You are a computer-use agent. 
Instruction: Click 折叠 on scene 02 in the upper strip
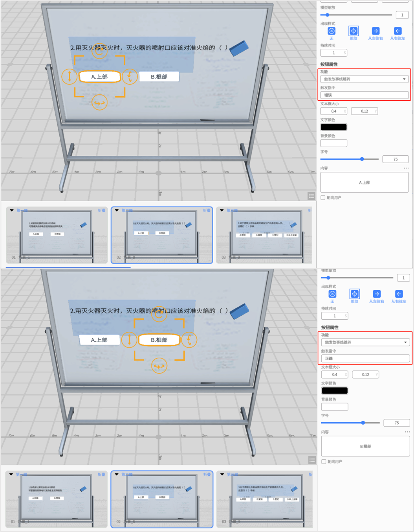pyautogui.click(x=207, y=210)
